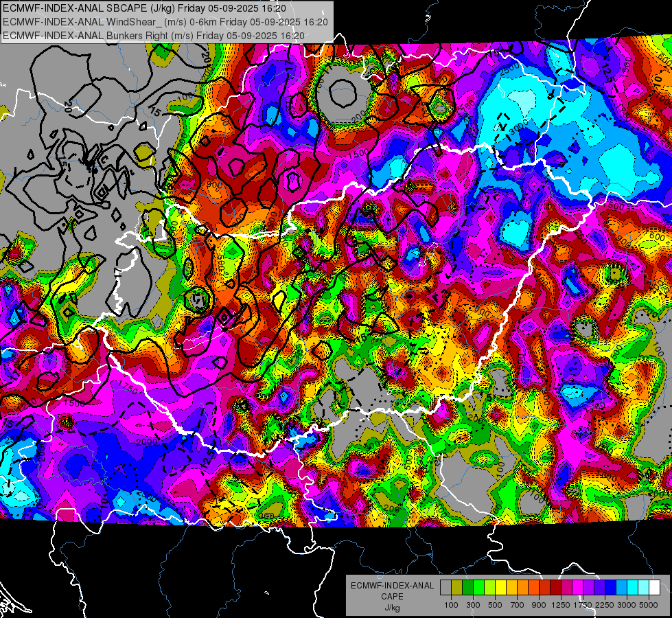
Task: Click the J/kg unit label in legend
Action: [x=392, y=608]
